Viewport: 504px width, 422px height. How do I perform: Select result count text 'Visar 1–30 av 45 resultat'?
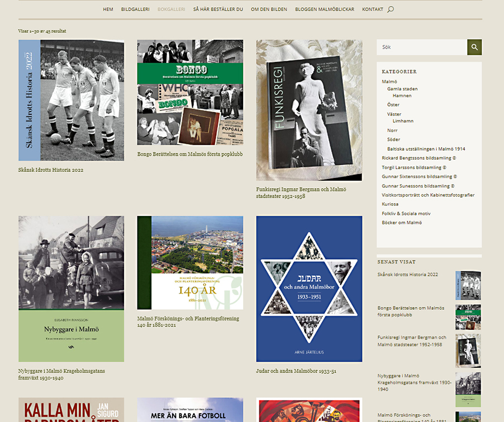(x=42, y=31)
